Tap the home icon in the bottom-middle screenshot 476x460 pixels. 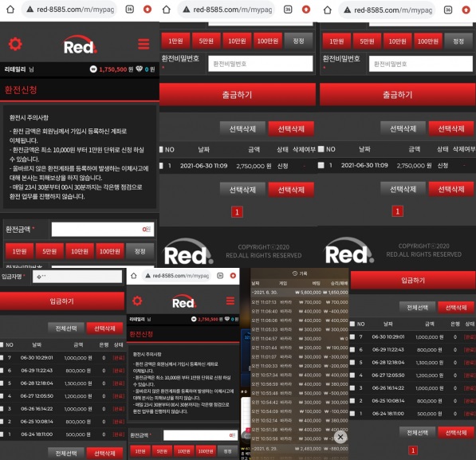134,276
